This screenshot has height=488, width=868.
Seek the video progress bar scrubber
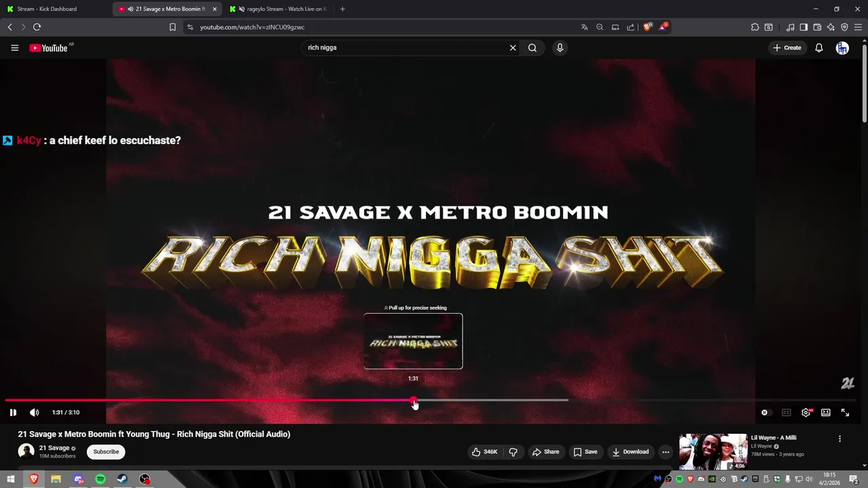click(414, 401)
